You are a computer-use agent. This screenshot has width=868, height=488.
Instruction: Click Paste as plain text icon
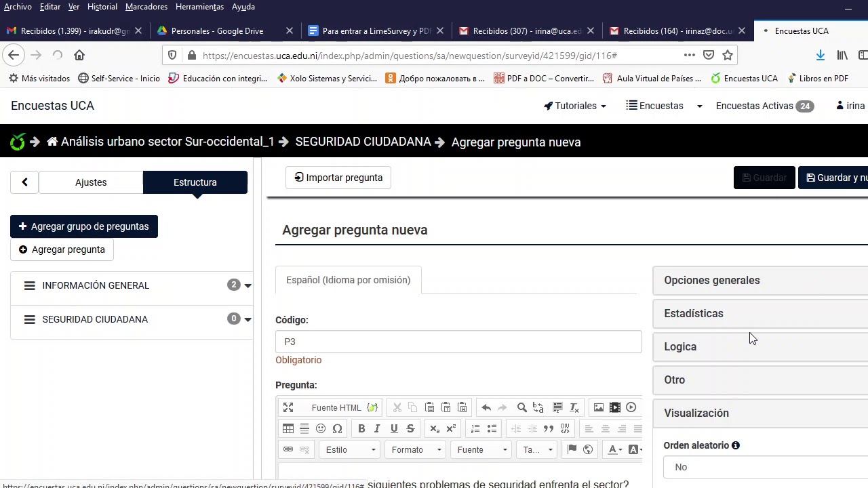pos(446,407)
